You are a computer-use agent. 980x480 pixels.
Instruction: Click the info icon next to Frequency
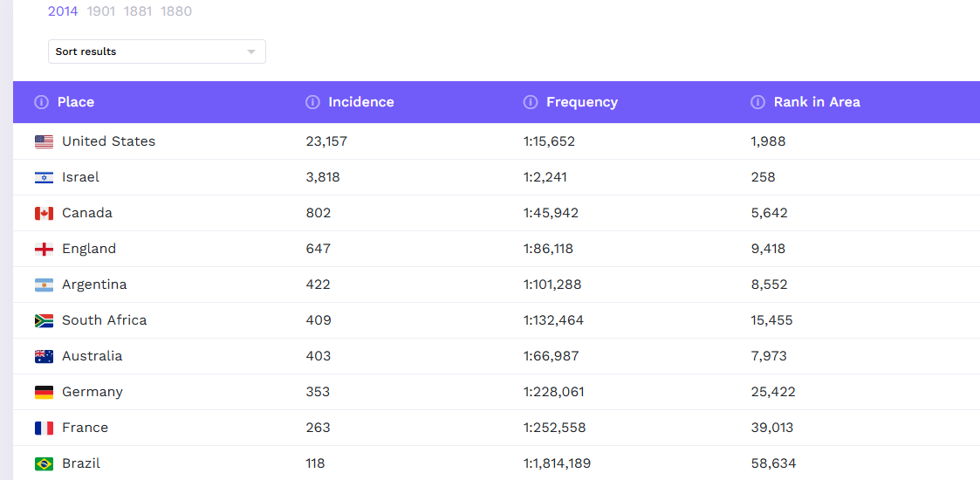pyautogui.click(x=530, y=102)
